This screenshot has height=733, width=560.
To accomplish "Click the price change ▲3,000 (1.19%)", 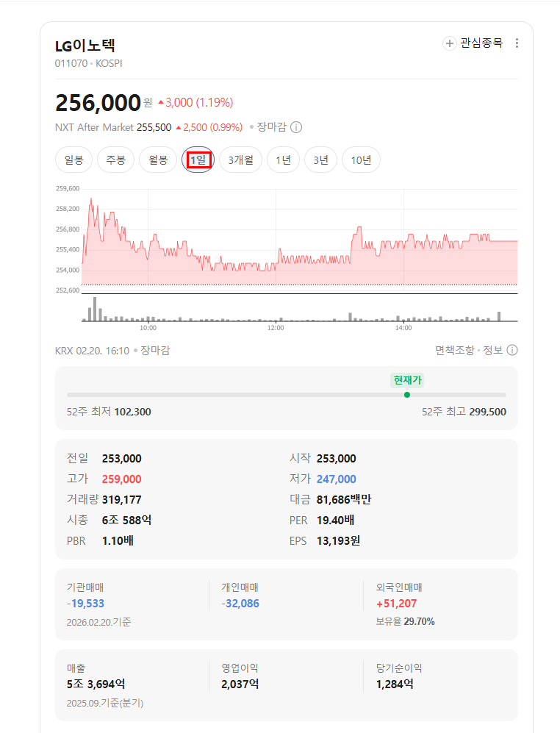I will pyautogui.click(x=195, y=102).
